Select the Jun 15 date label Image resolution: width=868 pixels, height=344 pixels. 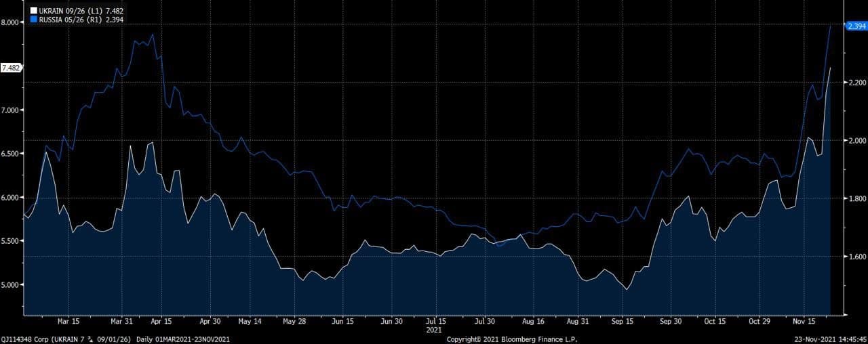pyautogui.click(x=342, y=322)
